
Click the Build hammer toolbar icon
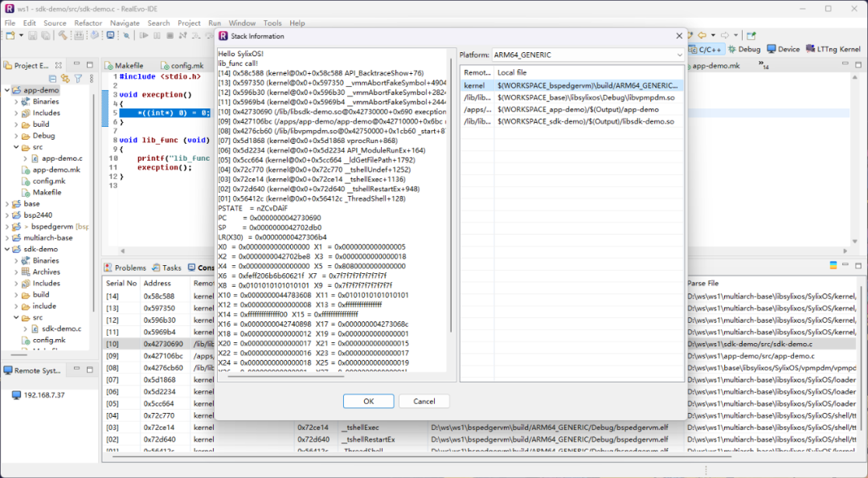click(63, 35)
